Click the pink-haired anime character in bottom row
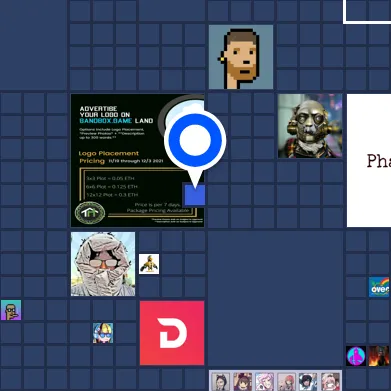Screen dimensions: 391x391 pos(264,382)
